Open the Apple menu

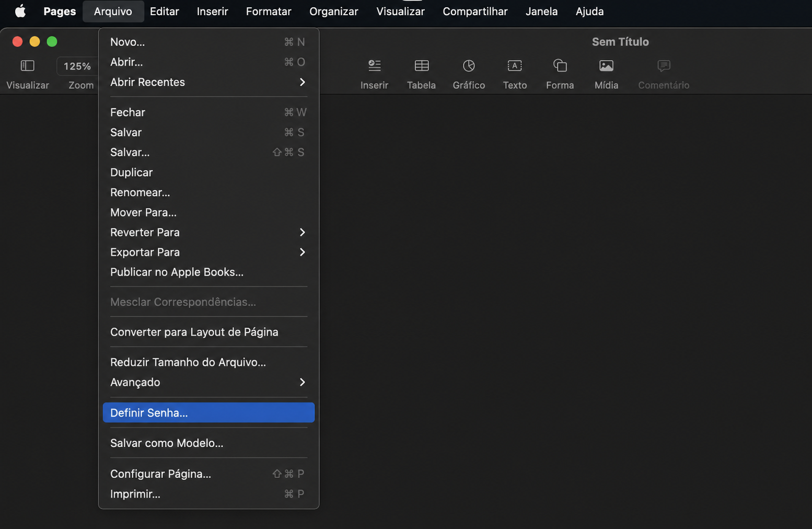(x=20, y=11)
